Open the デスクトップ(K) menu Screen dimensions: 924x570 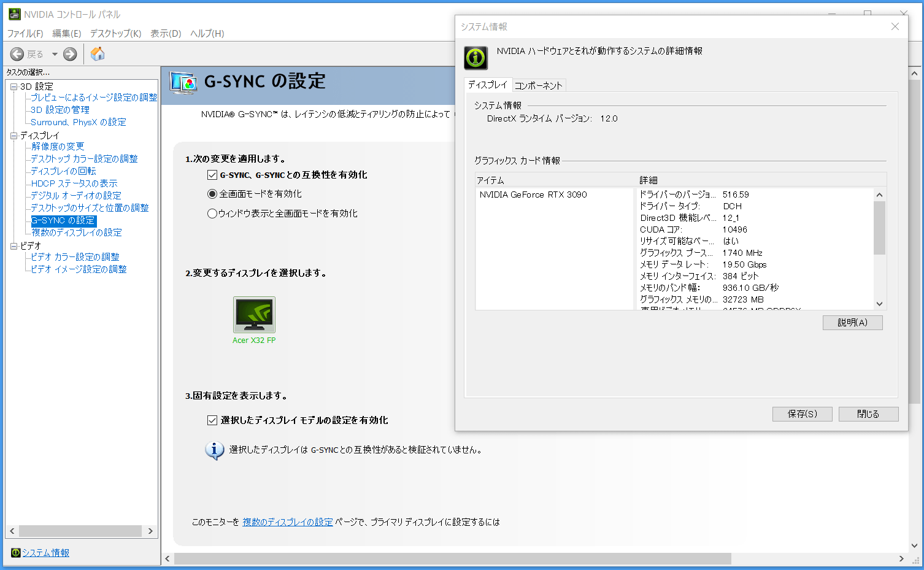click(115, 33)
